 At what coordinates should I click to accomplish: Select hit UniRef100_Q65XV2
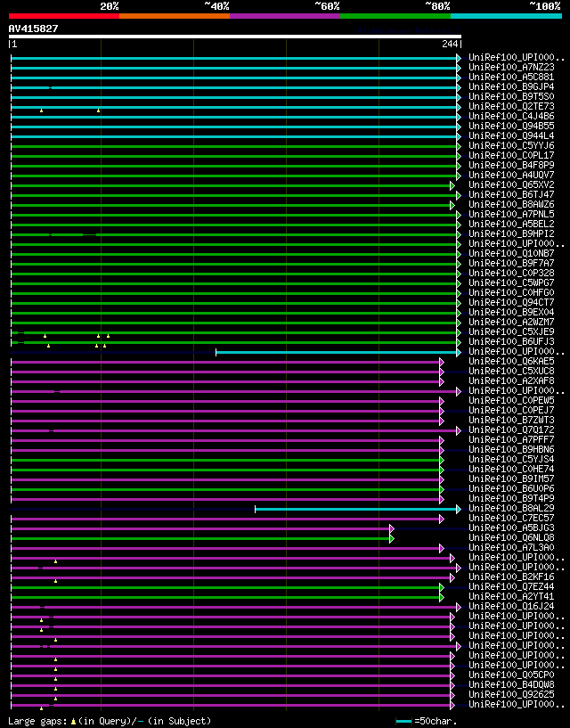pos(511,184)
